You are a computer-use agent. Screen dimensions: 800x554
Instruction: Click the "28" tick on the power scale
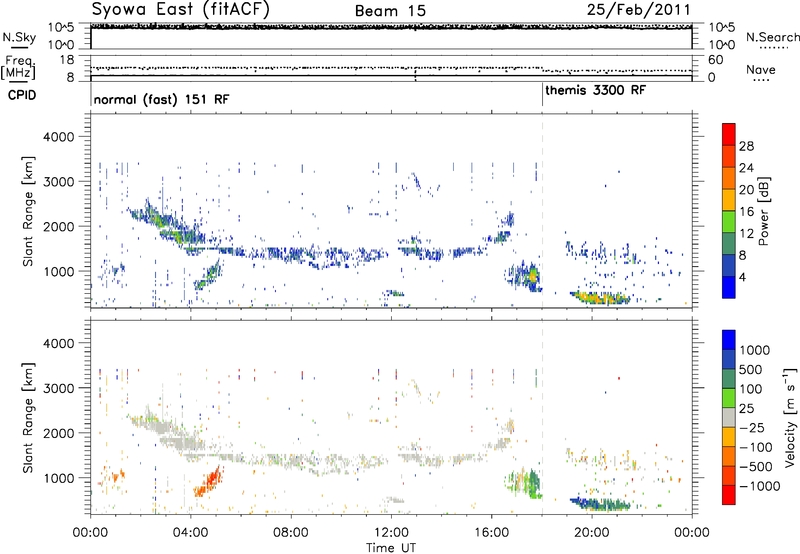pyautogui.click(x=746, y=146)
